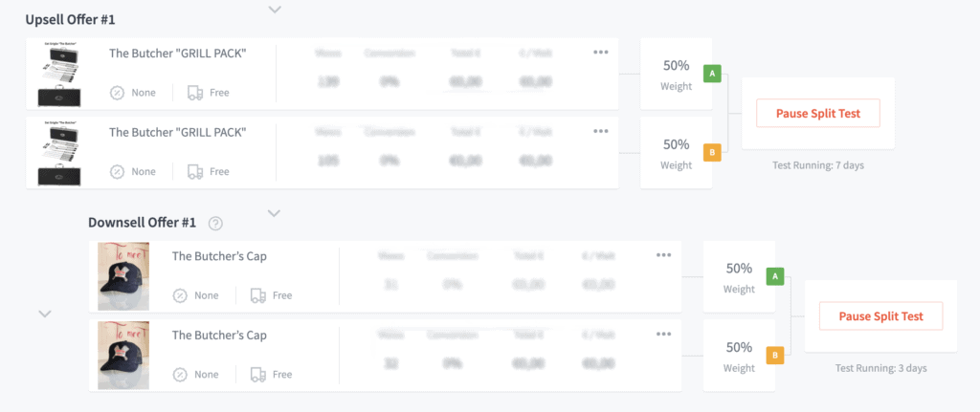Open the three-dot menu for Downsell variant A
The height and width of the screenshot is (412, 980).
point(664,254)
